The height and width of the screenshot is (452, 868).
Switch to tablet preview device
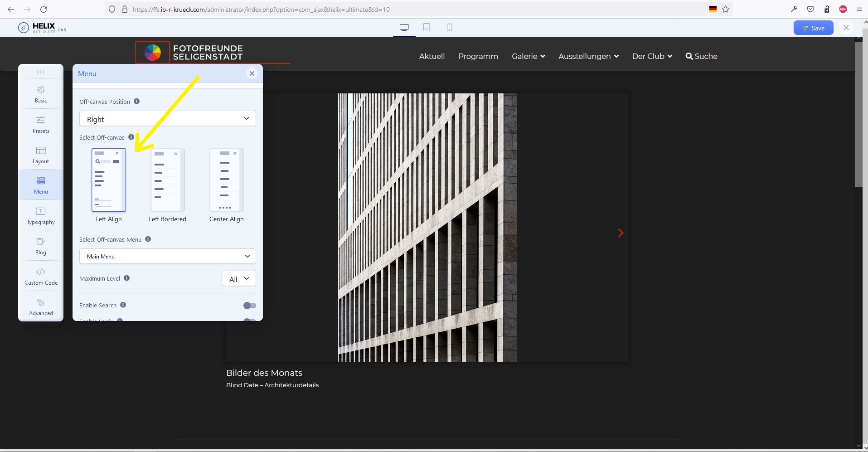427,28
